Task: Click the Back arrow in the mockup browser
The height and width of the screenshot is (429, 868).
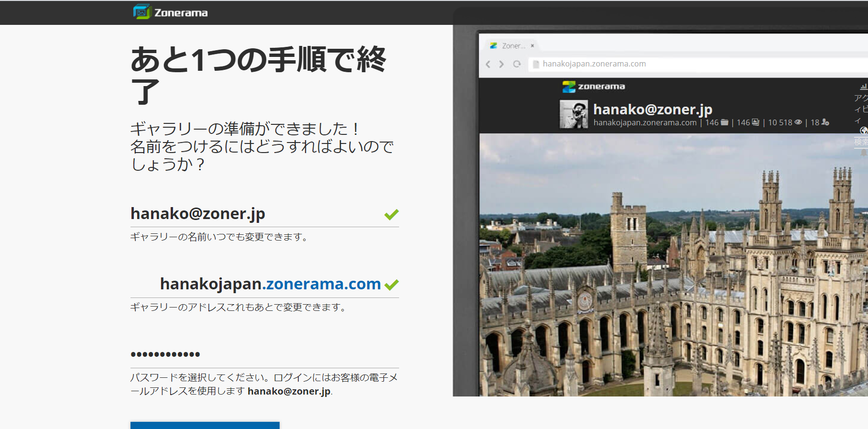Action: pyautogui.click(x=488, y=64)
